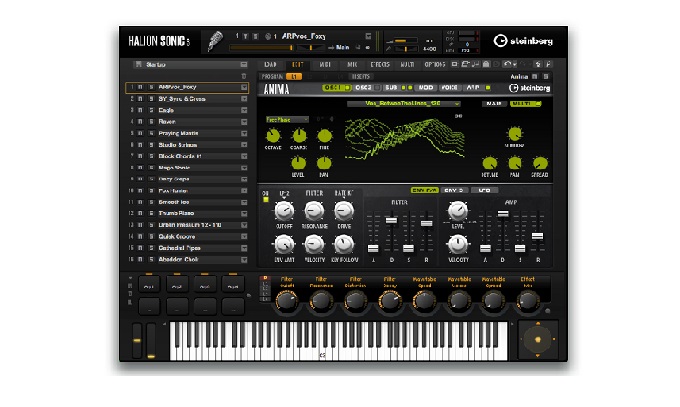Open the load menu for slot 1 ARPves_Foxy
Image resolution: width=680 pixels, height=407 pixels.
244,87
